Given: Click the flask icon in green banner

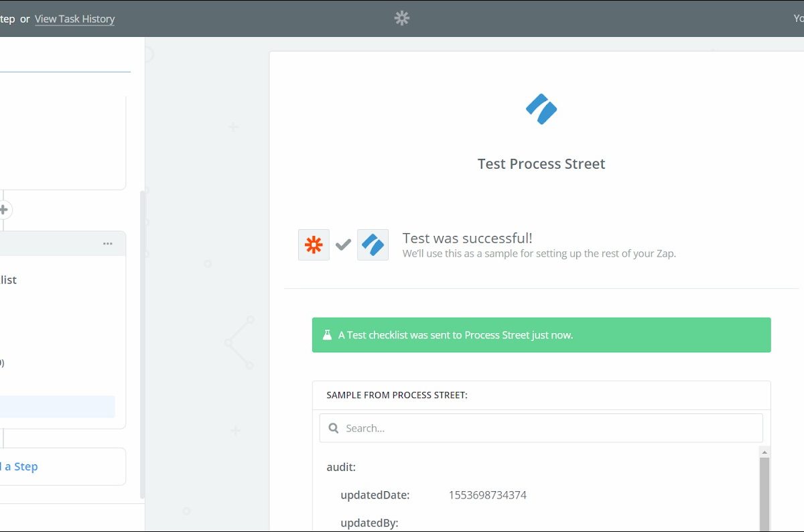Looking at the screenshot, I should pos(327,335).
